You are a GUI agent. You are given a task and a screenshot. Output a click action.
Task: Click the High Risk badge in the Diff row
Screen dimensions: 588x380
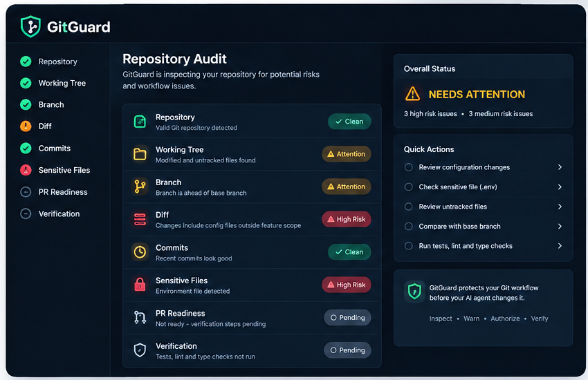click(347, 219)
